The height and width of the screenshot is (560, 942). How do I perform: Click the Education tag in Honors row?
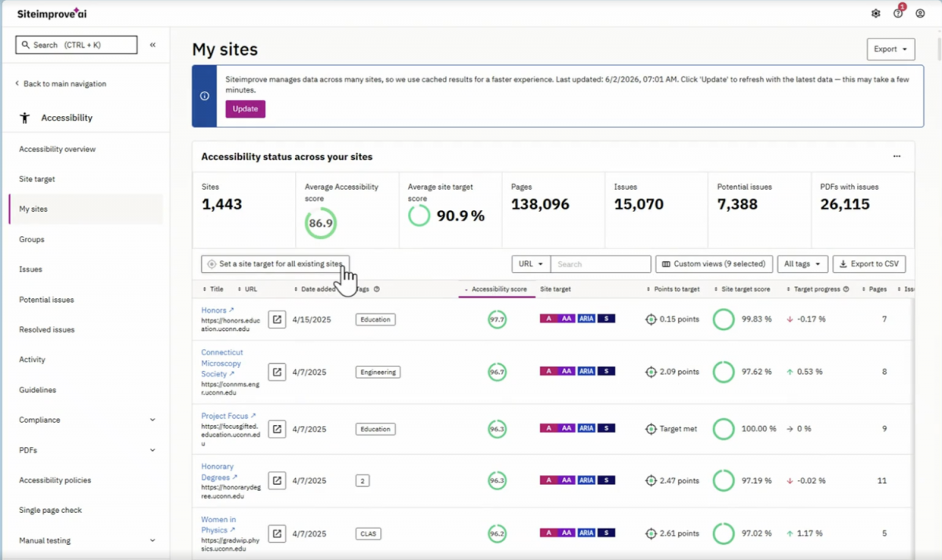pyautogui.click(x=375, y=319)
